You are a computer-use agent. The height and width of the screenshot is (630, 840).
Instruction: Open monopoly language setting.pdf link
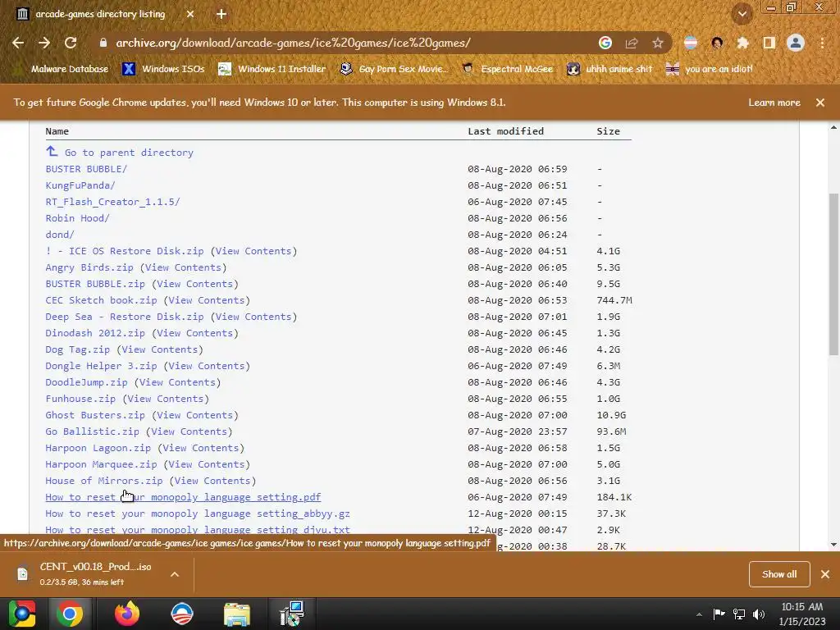(x=183, y=497)
